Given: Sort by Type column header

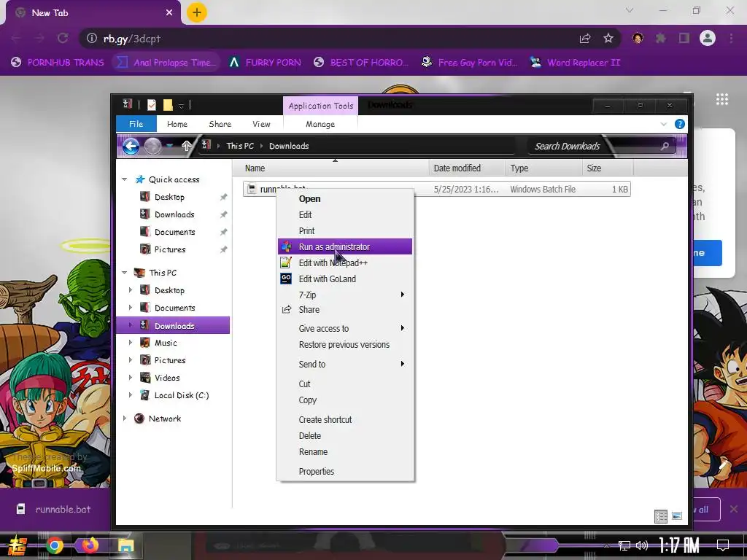Looking at the screenshot, I should pos(544,168).
